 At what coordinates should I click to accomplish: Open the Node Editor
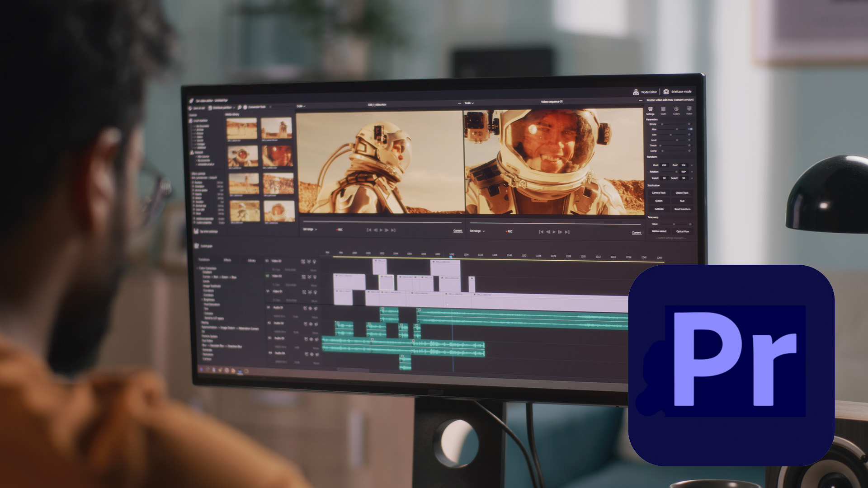646,92
